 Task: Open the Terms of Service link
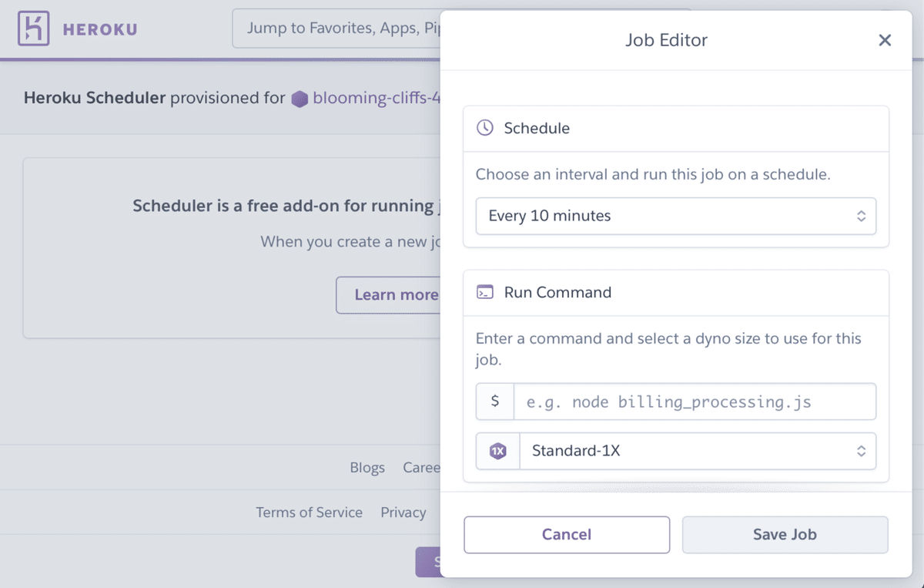309,512
